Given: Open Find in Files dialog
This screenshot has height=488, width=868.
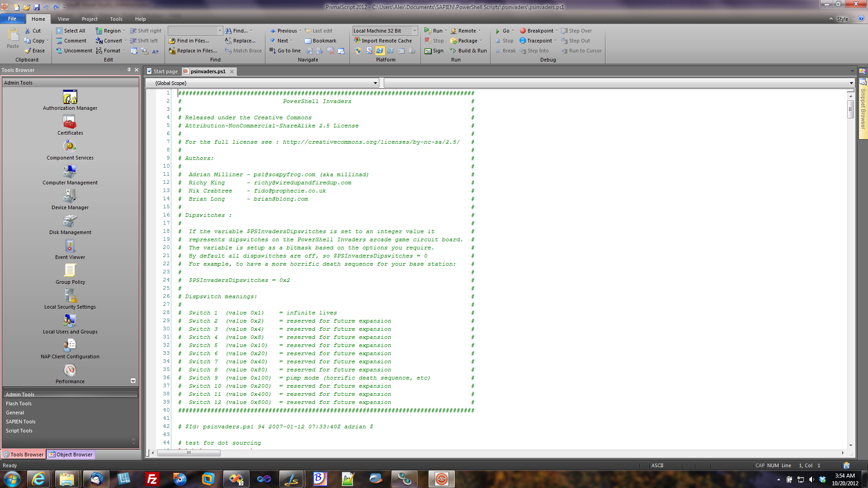Looking at the screenshot, I should 189,41.
